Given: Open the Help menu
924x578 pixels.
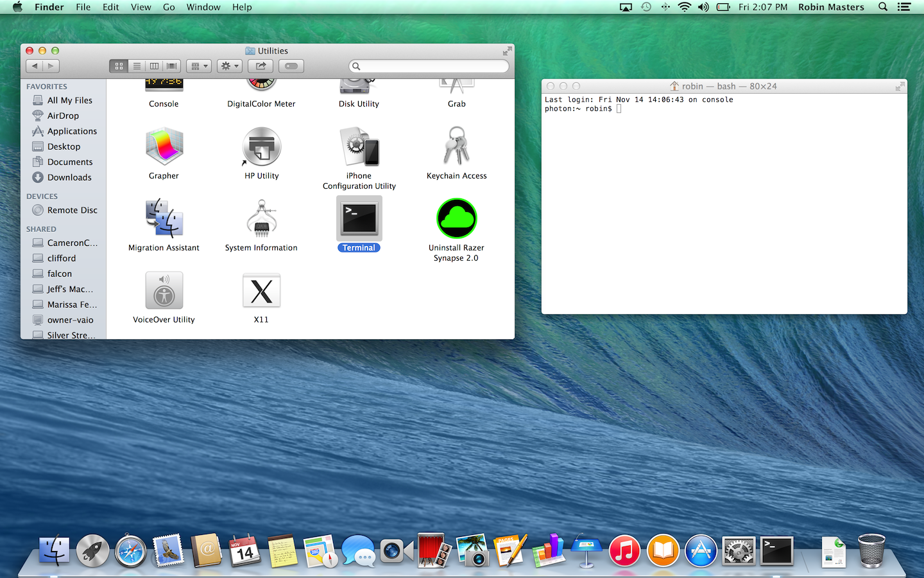Looking at the screenshot, I should pyautogui.click(x=242, y=7).
